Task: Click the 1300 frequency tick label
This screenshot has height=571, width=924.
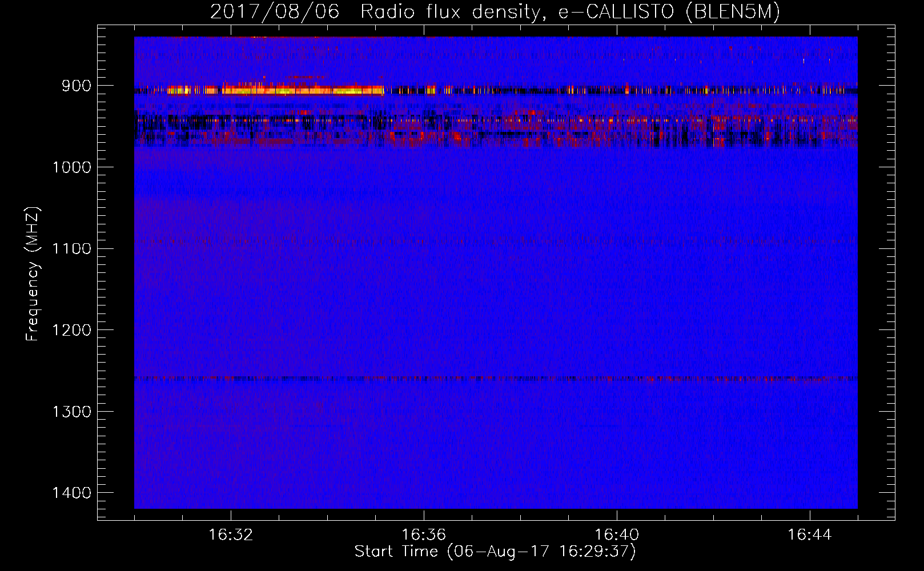Action: 71,412
